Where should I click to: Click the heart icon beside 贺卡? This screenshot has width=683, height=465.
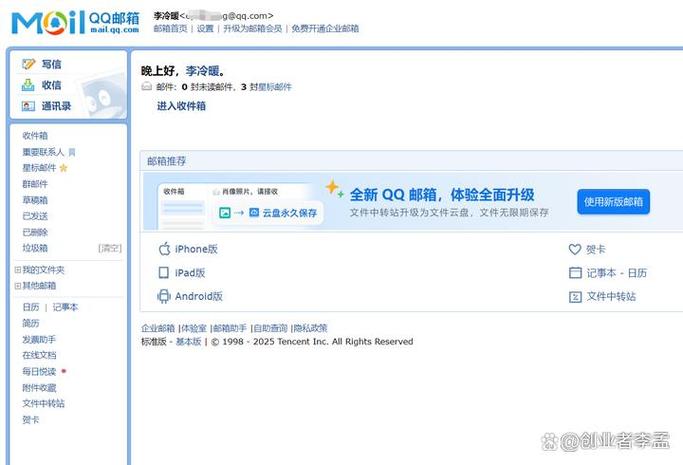(x=575, y=249)
